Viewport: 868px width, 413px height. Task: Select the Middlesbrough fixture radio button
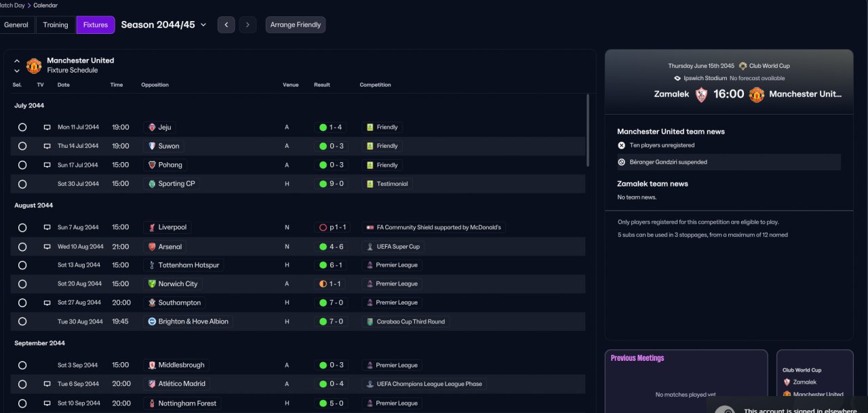(22, 365)
